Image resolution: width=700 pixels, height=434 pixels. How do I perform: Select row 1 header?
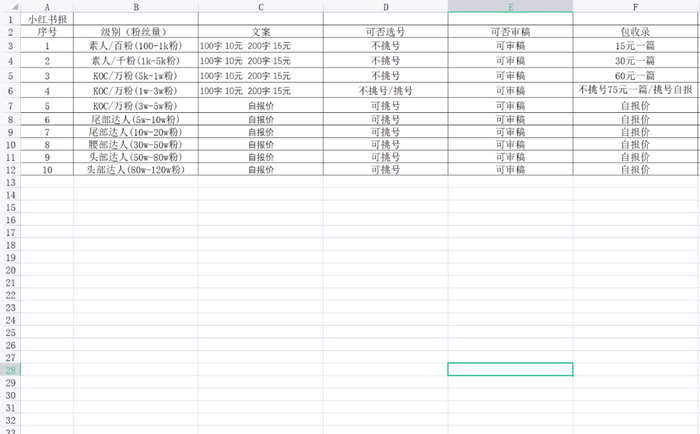pyautogui.click(x=10, y=19)
